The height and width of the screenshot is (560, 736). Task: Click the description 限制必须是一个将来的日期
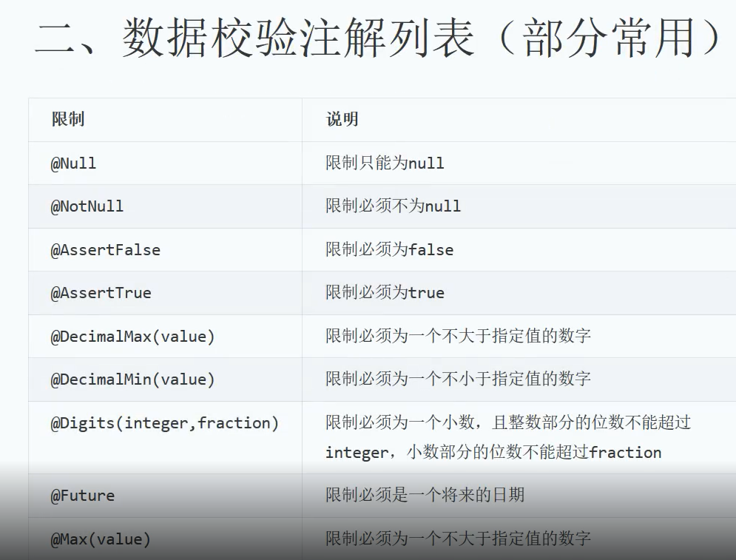425,495
